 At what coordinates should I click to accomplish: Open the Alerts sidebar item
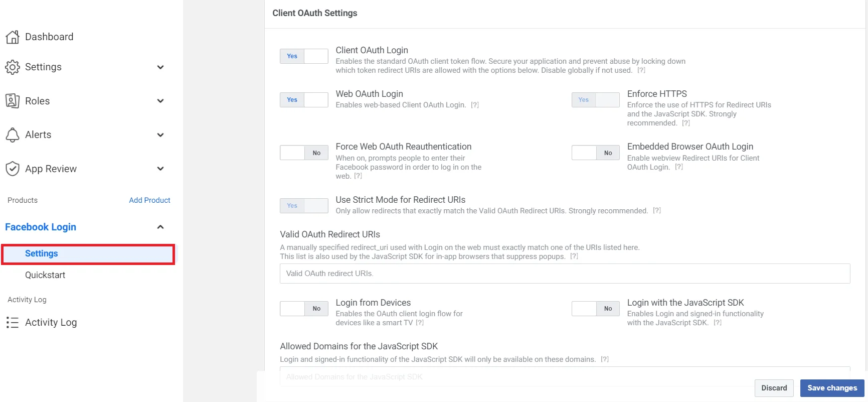(x=38, y=135)
